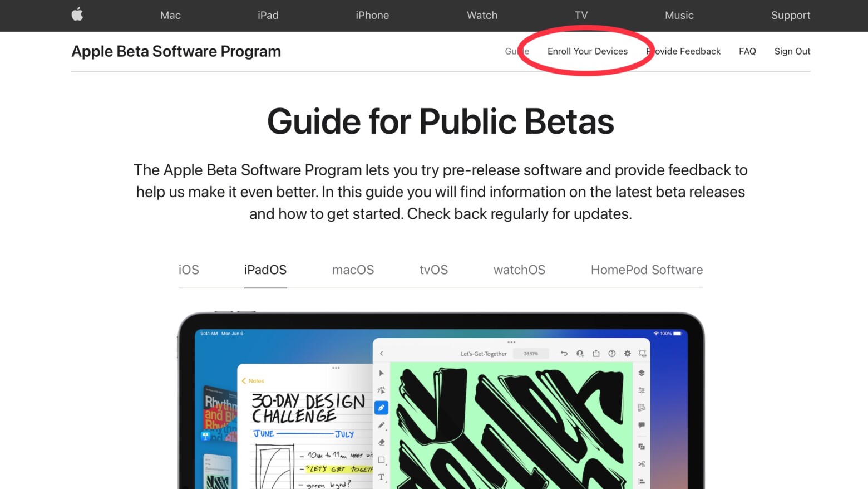The height and width of the screenshot is (489, 868).
Task: Click the 28.51% zoom level control
Action: pyautogui.click(x=531, y=353)
